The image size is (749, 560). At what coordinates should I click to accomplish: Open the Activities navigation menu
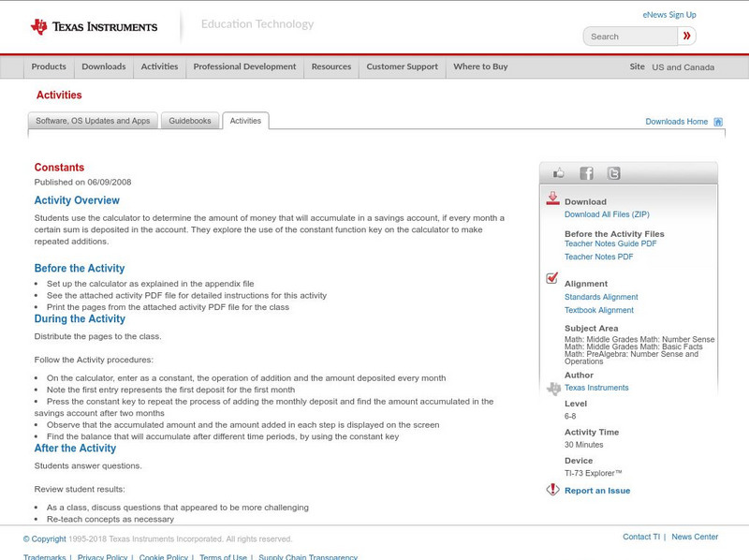(159, 66)
